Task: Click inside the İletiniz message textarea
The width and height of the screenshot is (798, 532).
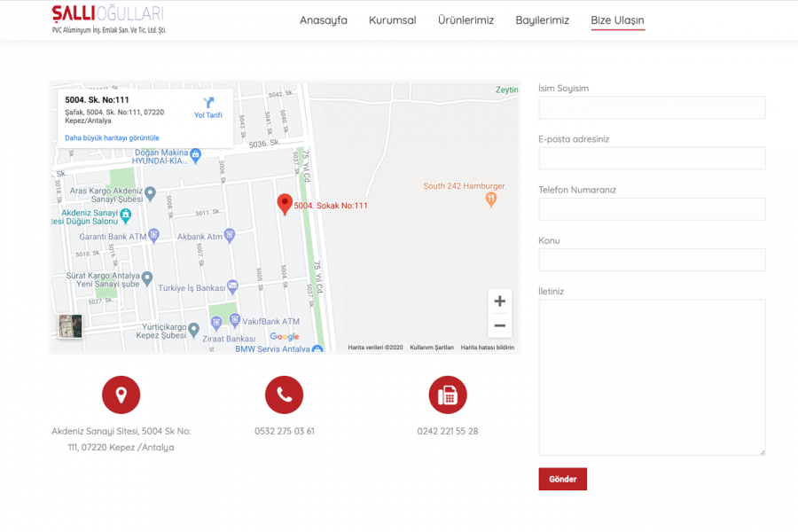Action: (652, 377)
